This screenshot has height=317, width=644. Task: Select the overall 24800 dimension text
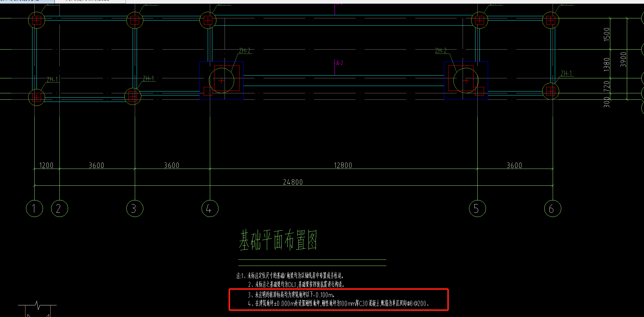[x=293, y=182]
